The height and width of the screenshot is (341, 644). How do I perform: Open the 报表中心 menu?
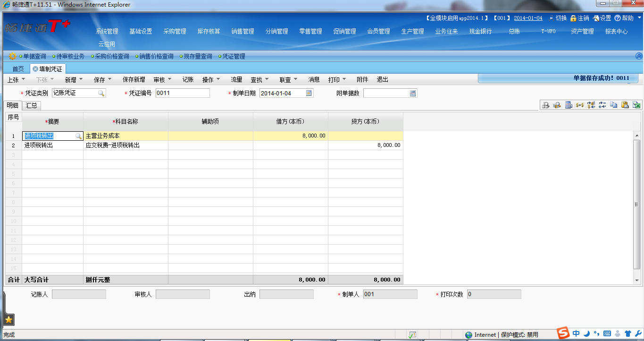(x=617, y=31)
